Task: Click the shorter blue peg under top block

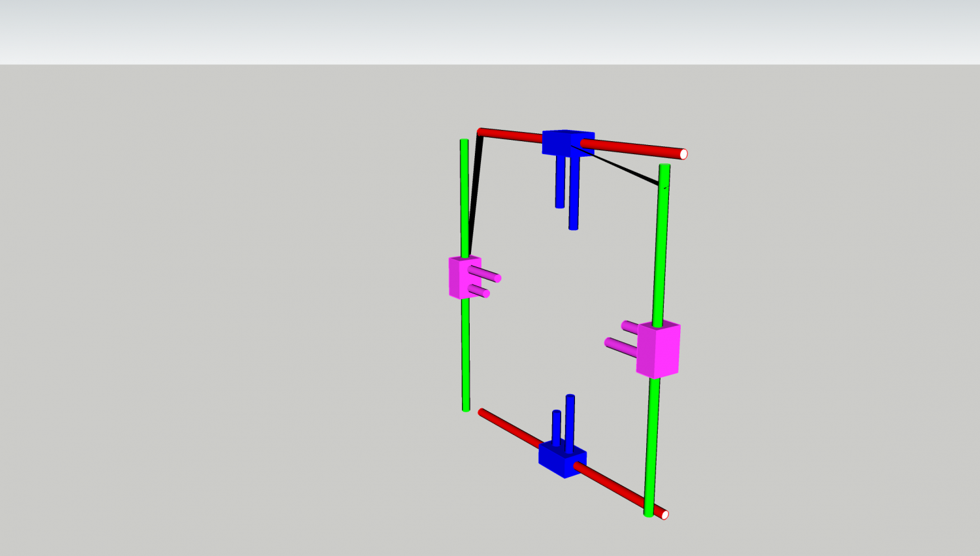Action: [x=560, y=186]
